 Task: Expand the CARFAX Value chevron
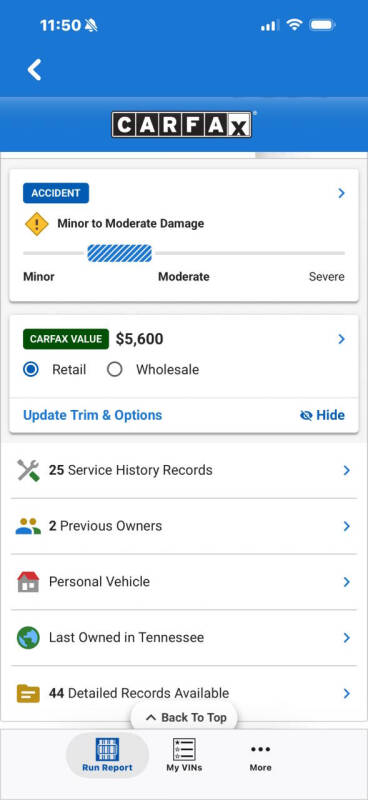tap(341, 339)
